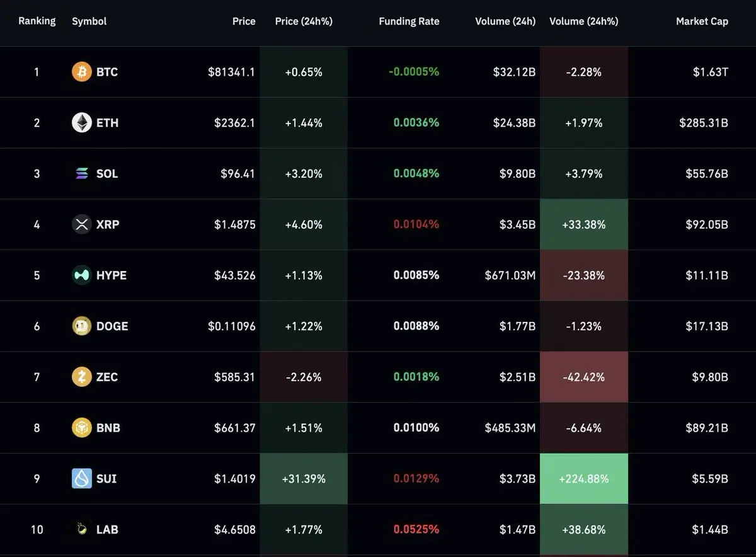Sort by Market Cap column header

pyautogui.click(x=702, y=21)
